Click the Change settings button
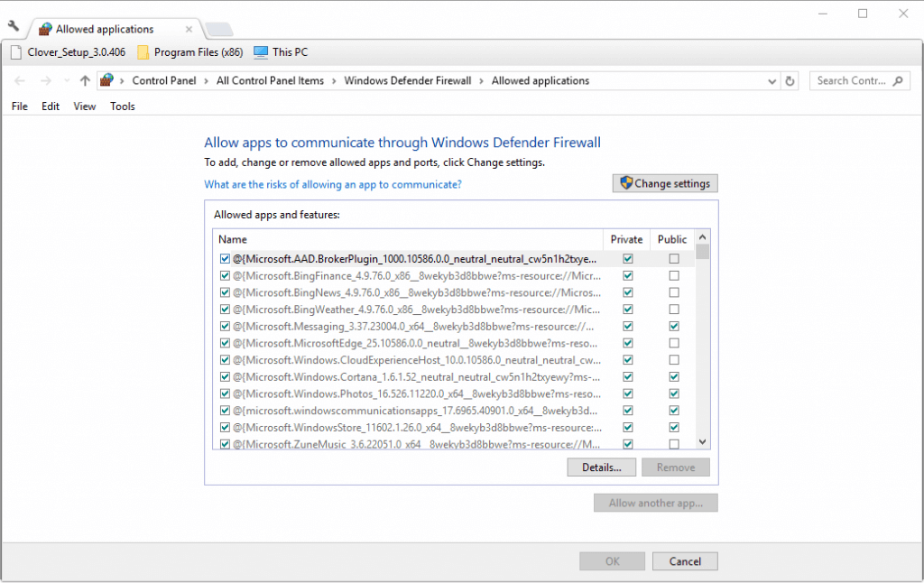The image size is (924, 583). (665, 183)
